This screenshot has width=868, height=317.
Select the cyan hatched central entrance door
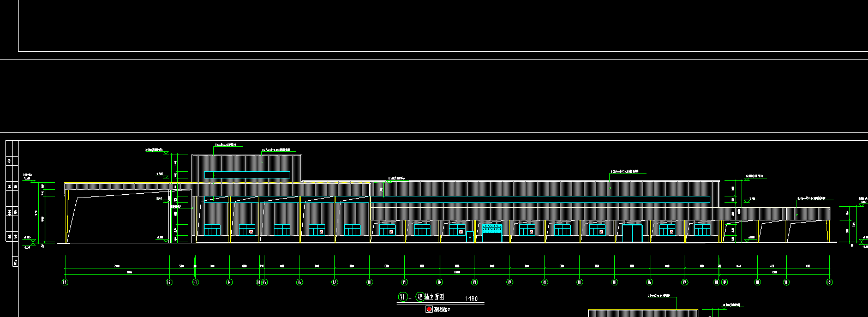tap(492, 232)
